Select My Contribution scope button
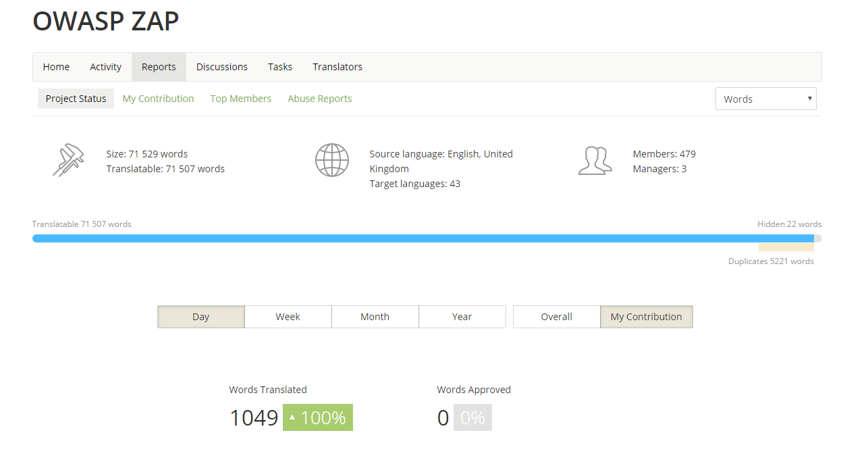Viewport: 868px width, 462px height. [647, 317]
